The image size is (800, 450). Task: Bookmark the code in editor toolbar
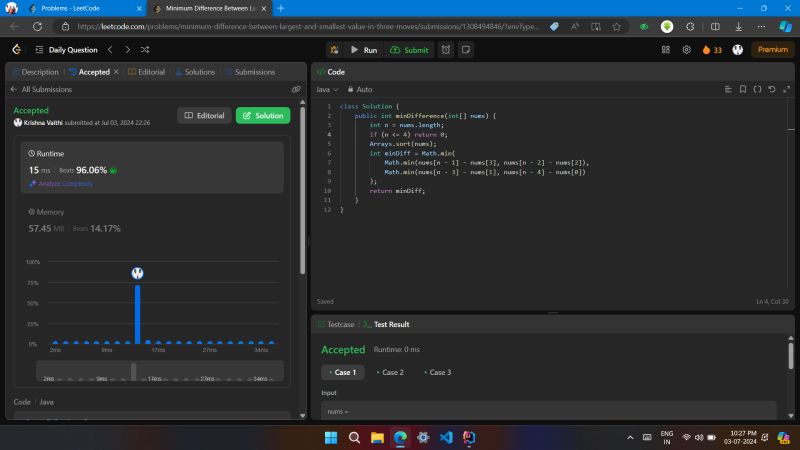tap(742, 89)
